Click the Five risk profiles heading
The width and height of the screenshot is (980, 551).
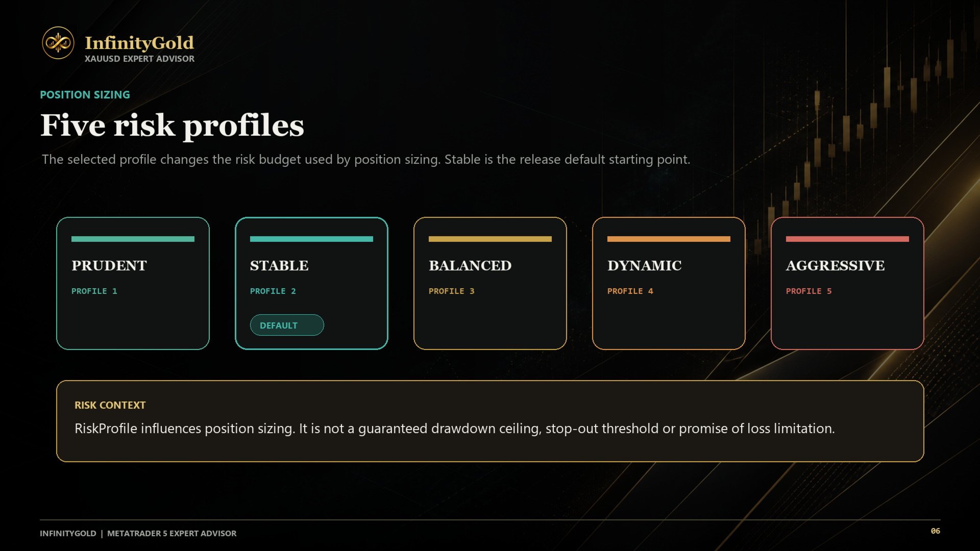point(172,126)
